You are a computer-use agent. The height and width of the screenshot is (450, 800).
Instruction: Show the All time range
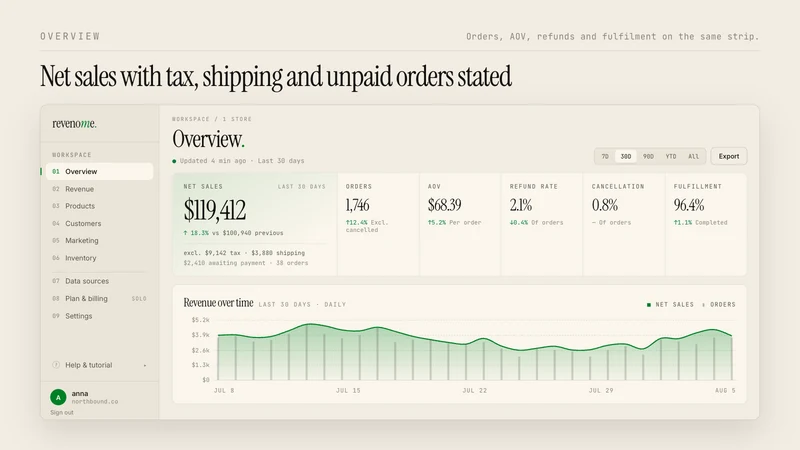[x=693, y=157]
